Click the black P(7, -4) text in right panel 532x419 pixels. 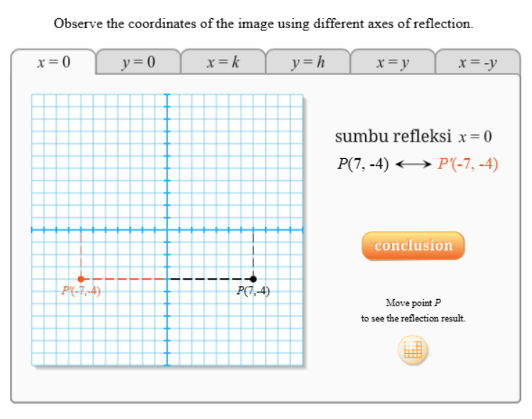(363, 164)
